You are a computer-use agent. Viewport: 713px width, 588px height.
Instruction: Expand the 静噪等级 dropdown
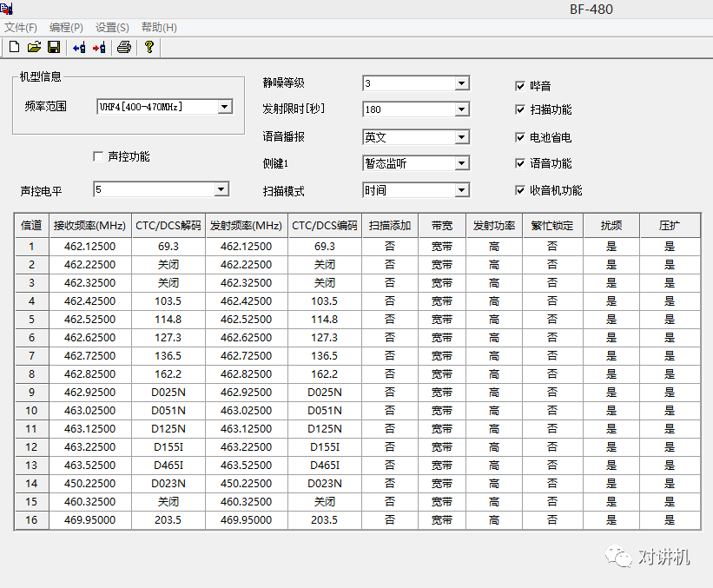click(x=462, y=83)
